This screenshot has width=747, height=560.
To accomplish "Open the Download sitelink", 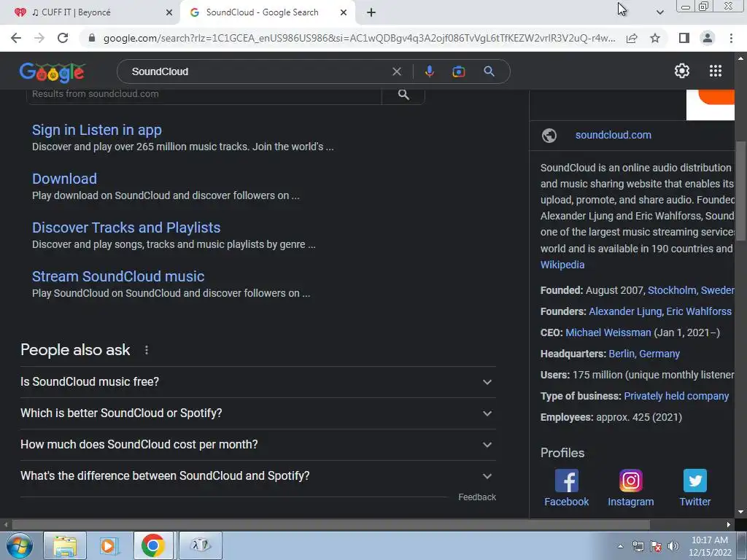I will click(x=64, y=179).
